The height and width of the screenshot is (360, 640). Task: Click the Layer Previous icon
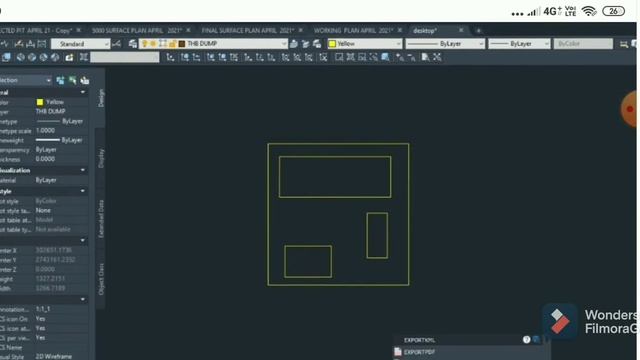click(x=305, y=44)
